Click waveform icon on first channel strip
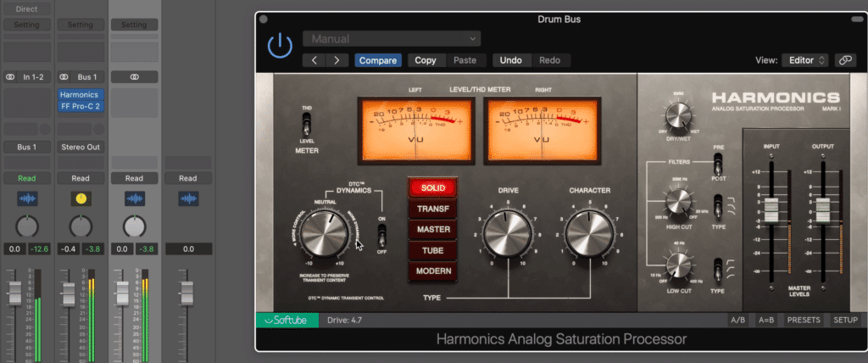The width and height of the screenshot is (868, 363). point(26,198)
